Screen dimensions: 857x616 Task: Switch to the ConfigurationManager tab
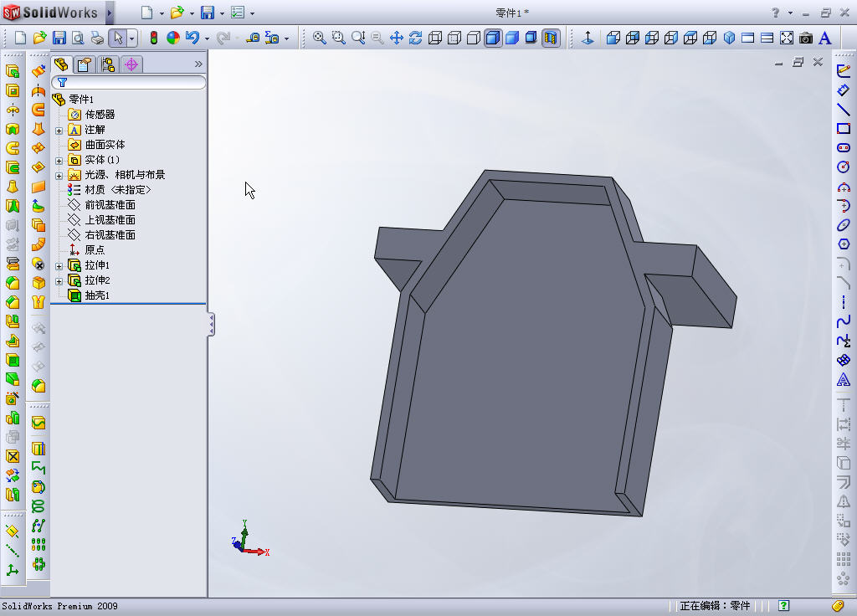tap(108, 64)
